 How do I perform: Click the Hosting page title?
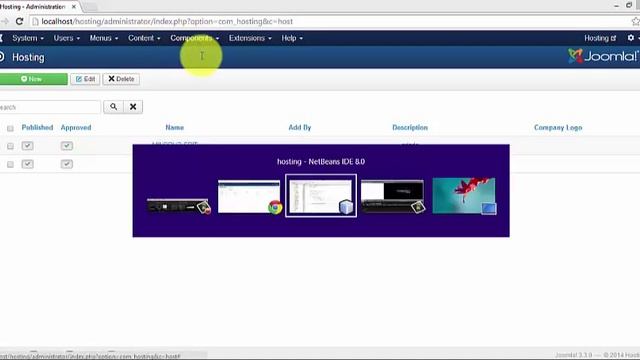tap(28, 57)
